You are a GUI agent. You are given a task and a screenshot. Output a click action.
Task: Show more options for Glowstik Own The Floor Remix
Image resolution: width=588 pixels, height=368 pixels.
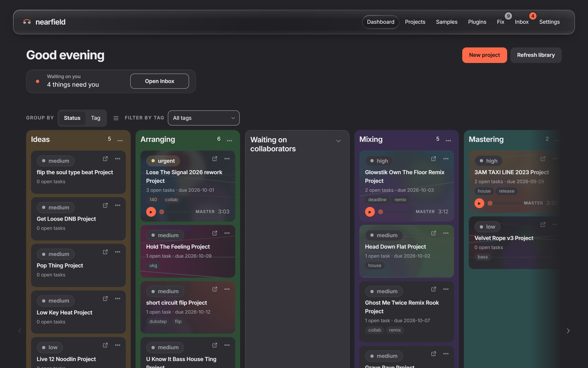pyautogui.click(x=446, y=159)
